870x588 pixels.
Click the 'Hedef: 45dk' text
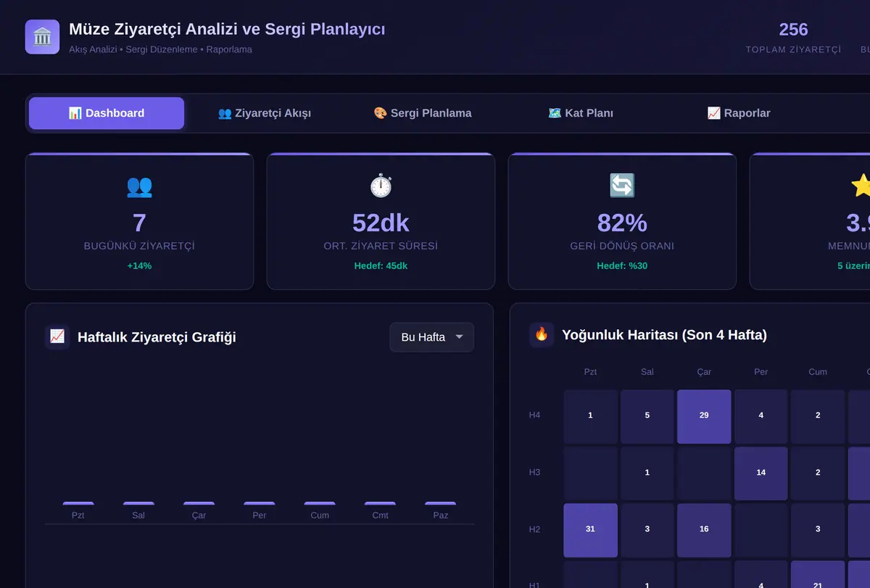(381, 266)
